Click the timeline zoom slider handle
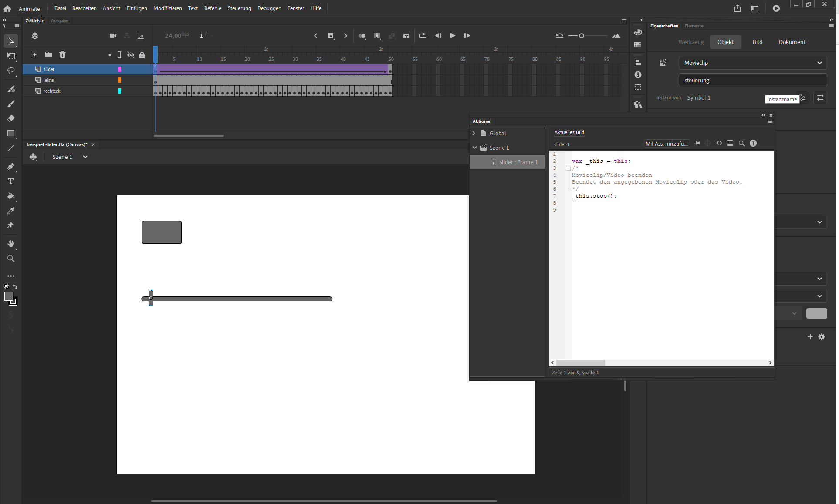 click(581, 36)
